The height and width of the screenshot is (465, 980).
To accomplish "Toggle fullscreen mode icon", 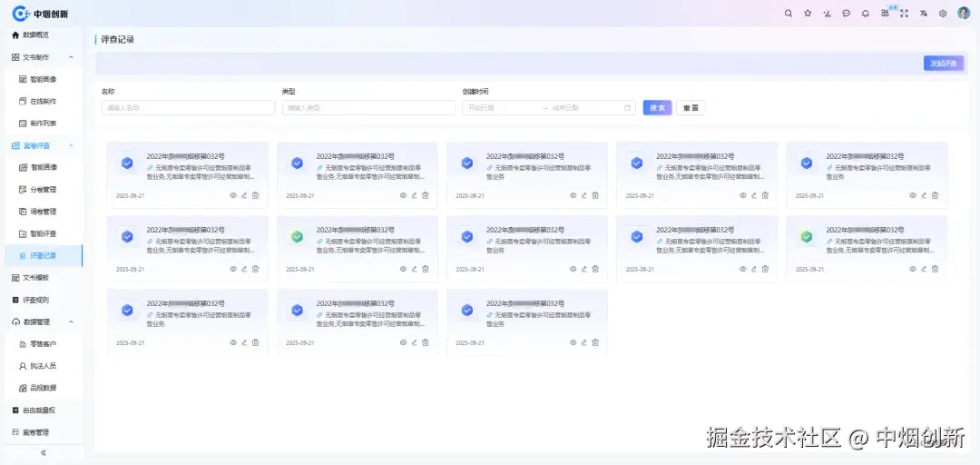I will coord(904,13).
